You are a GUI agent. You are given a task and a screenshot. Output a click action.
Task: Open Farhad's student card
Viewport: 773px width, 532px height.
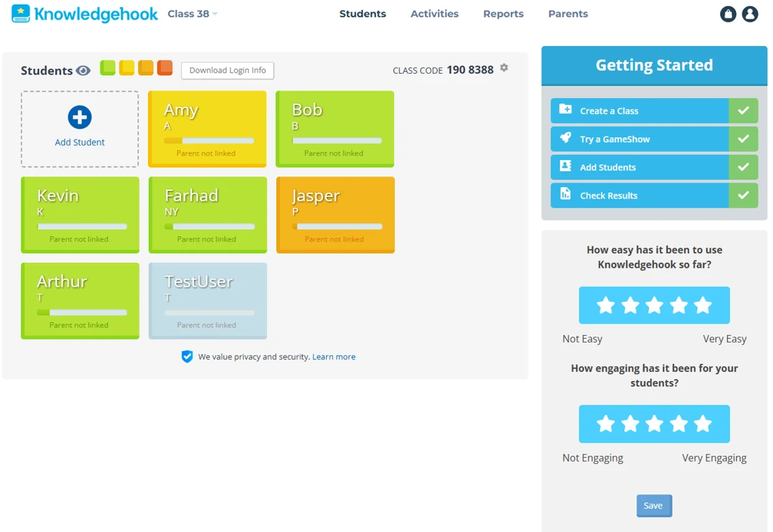[208, 215]
